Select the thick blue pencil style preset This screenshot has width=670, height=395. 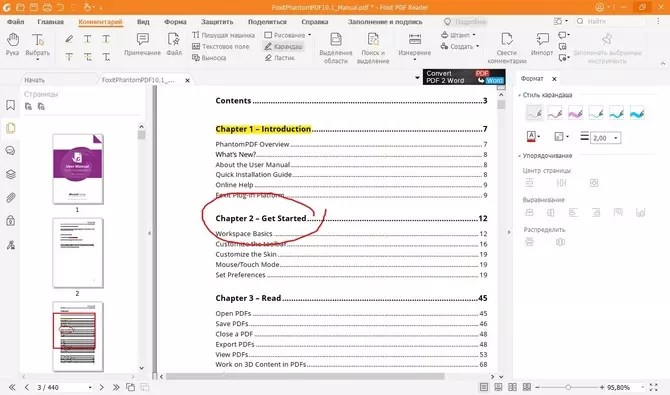[x=637, y=113]
